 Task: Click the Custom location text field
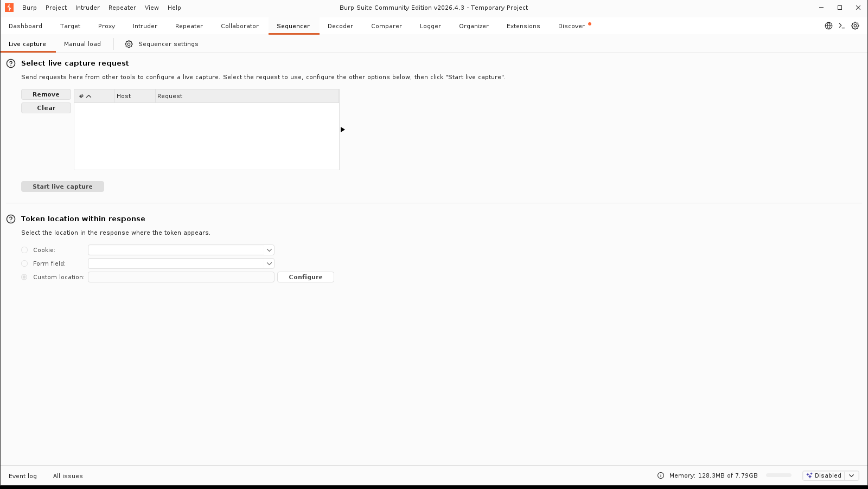(181, 277)
